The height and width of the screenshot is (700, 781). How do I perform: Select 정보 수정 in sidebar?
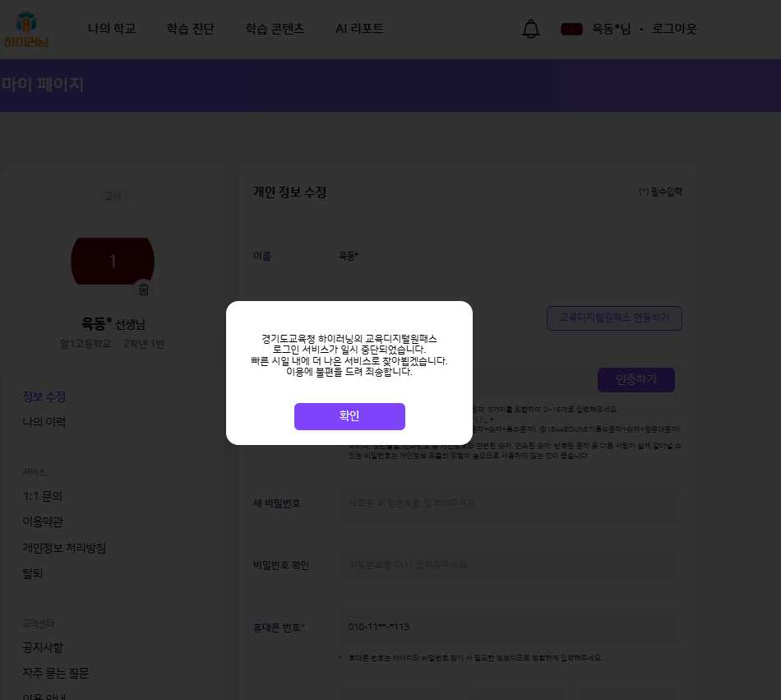(44, 396)
